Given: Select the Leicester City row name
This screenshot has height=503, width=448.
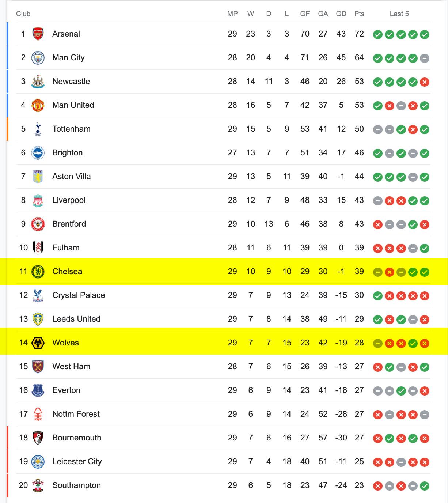Looking at the screenshot, I should coord(77,462).
